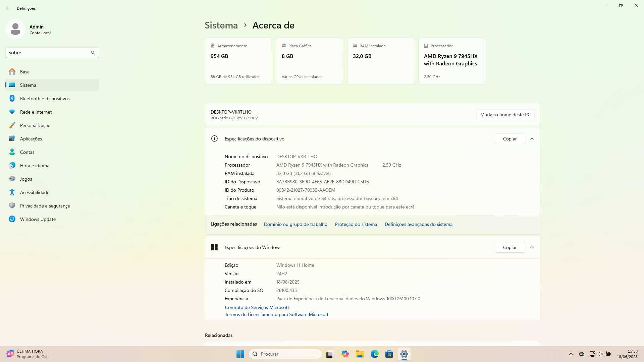Open Domínio ou grupo de trabalho link
The image size is (644, 362).
[x=296, y=224]
